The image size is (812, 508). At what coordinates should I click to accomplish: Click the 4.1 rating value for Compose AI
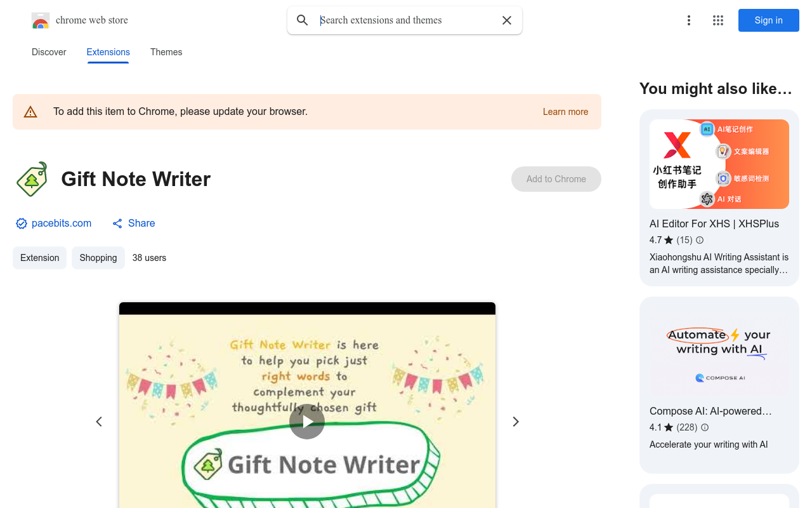(x=655, y=427)
